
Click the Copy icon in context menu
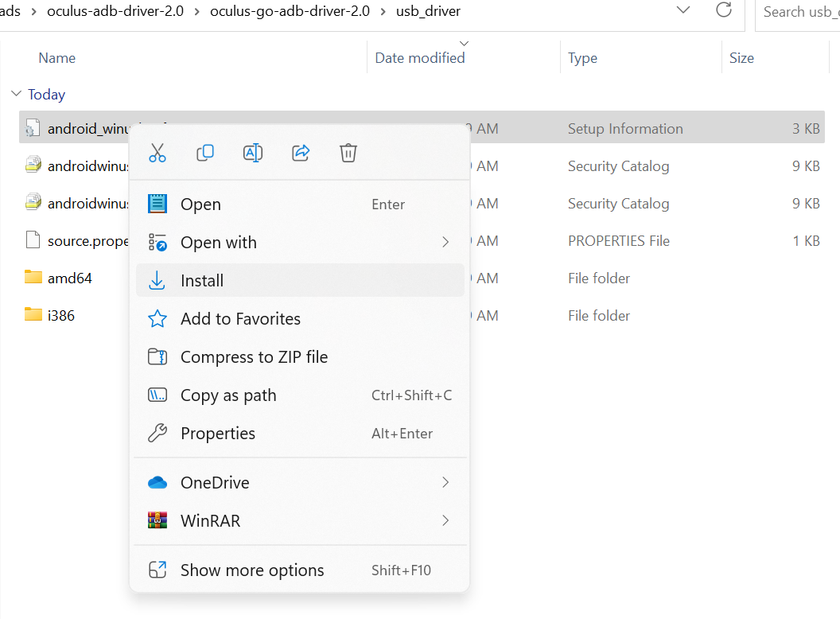coord(205,153)
